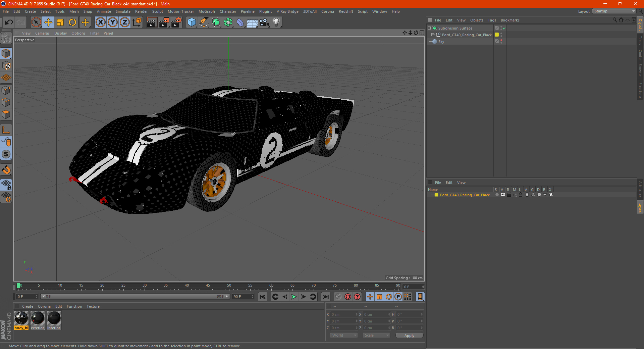Screen dimensions: 644x349
Task: Open the spline Pen tool
Action: click(204, 22)
